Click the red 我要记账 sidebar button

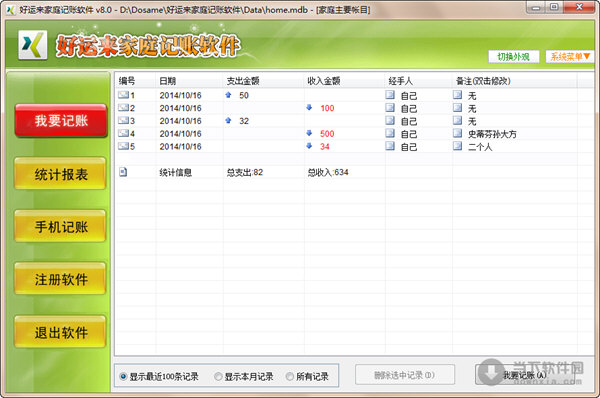click(61, 121)
